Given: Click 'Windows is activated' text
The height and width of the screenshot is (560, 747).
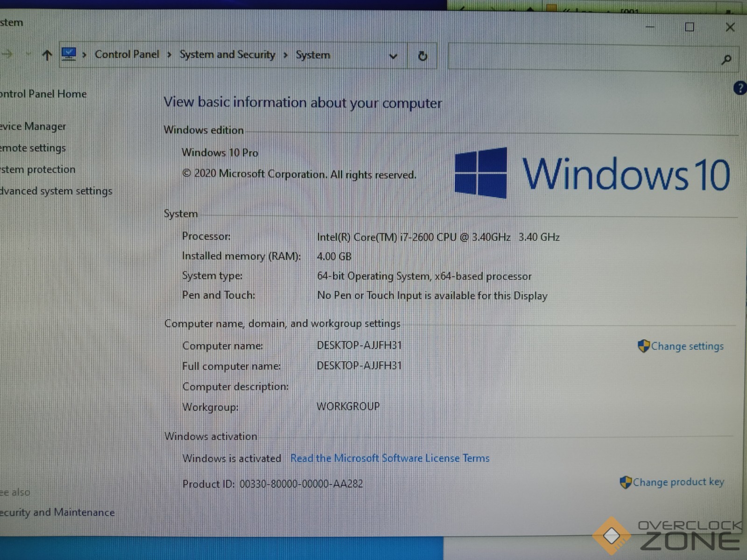Looking at the screenshot, I should click(x=232, y=458).
